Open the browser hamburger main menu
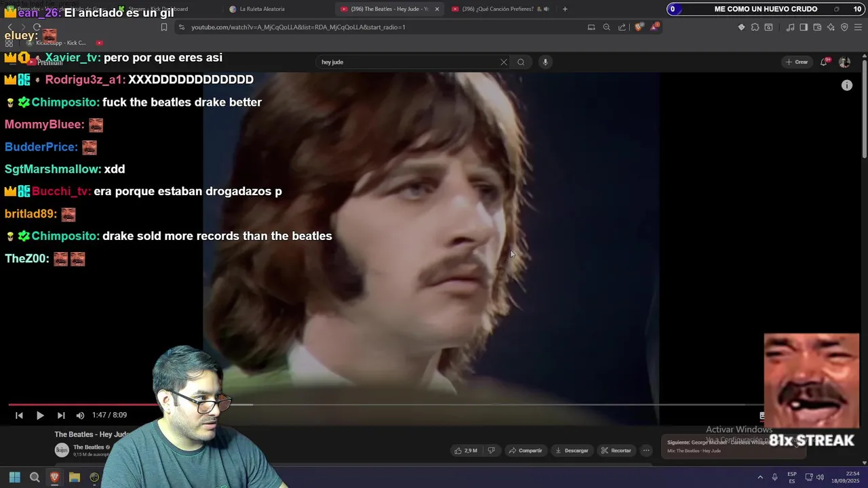 pos(858,27)
